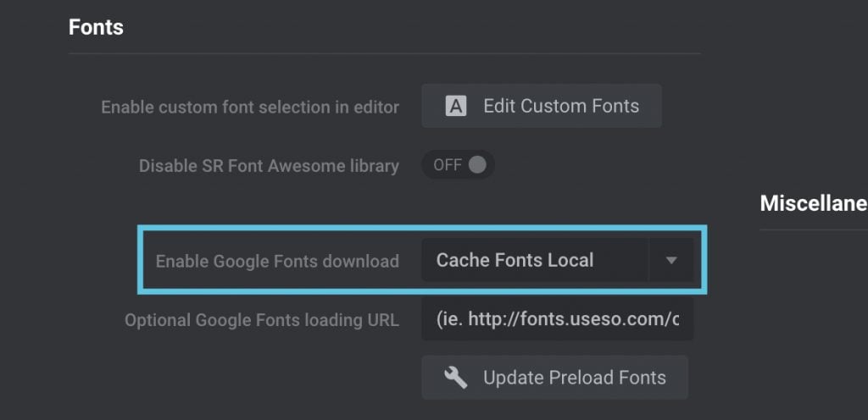
Task: Click the OFF text inside the Font Awesome switch
Action: pos(448,164)
